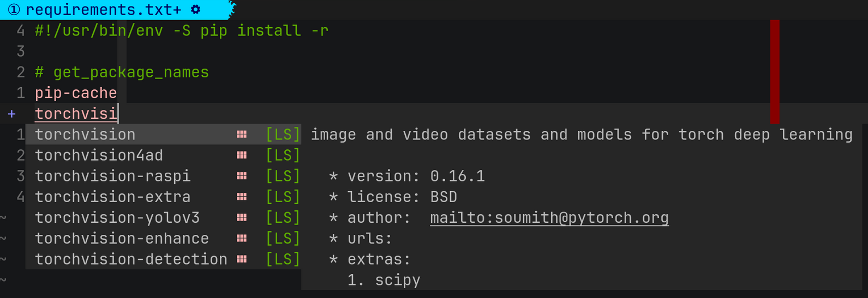Click the grid icon beside torchvision4ad
Image resolution: width=868 pixels, height=298 pixels.
pos(242,155)
